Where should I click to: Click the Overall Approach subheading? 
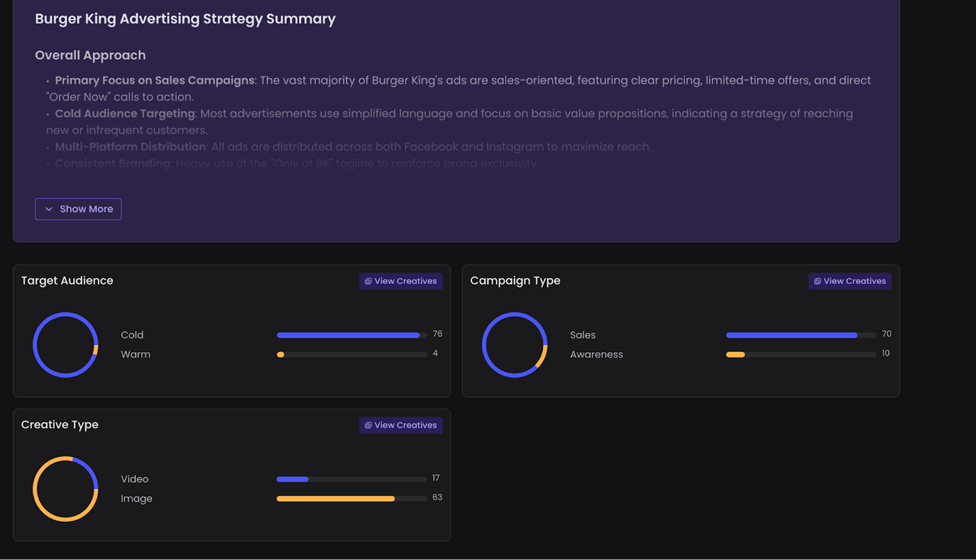pyautogui.click(x=90, y=56)
